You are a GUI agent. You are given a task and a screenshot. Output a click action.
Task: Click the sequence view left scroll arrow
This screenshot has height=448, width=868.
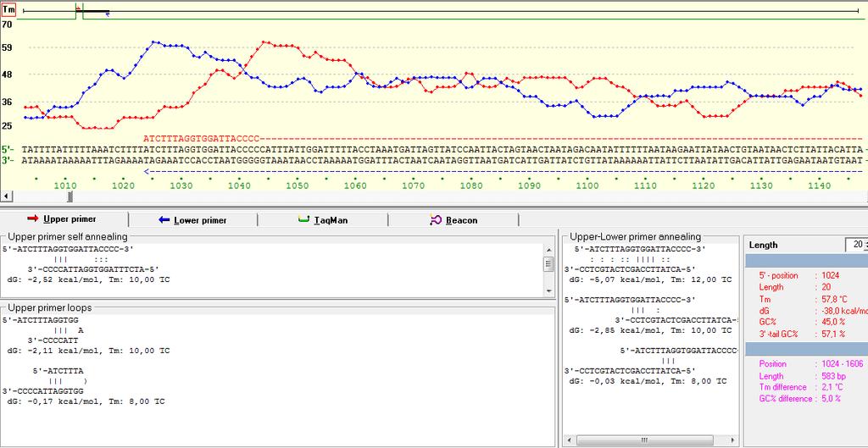point(6,196)
